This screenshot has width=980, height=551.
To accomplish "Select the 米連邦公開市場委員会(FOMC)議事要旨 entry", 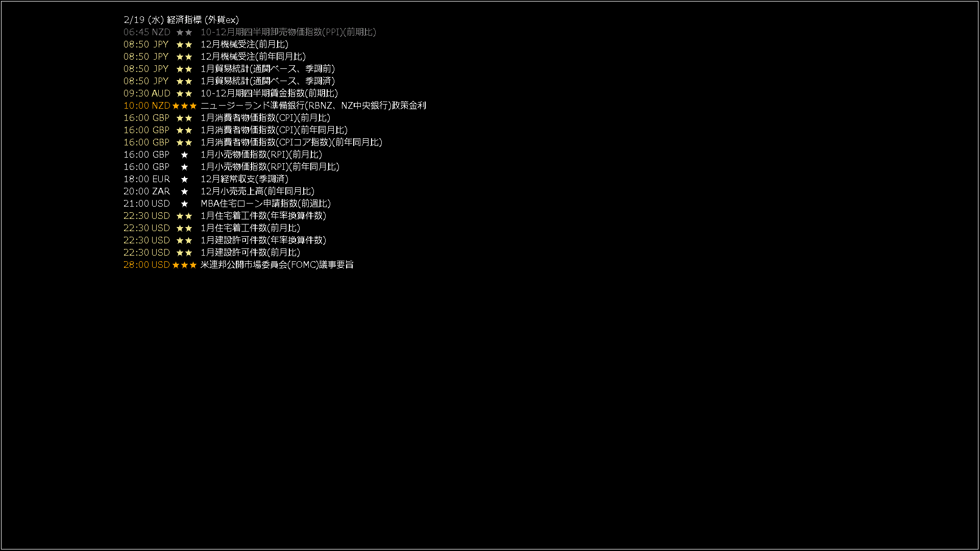I will [277, 265].
